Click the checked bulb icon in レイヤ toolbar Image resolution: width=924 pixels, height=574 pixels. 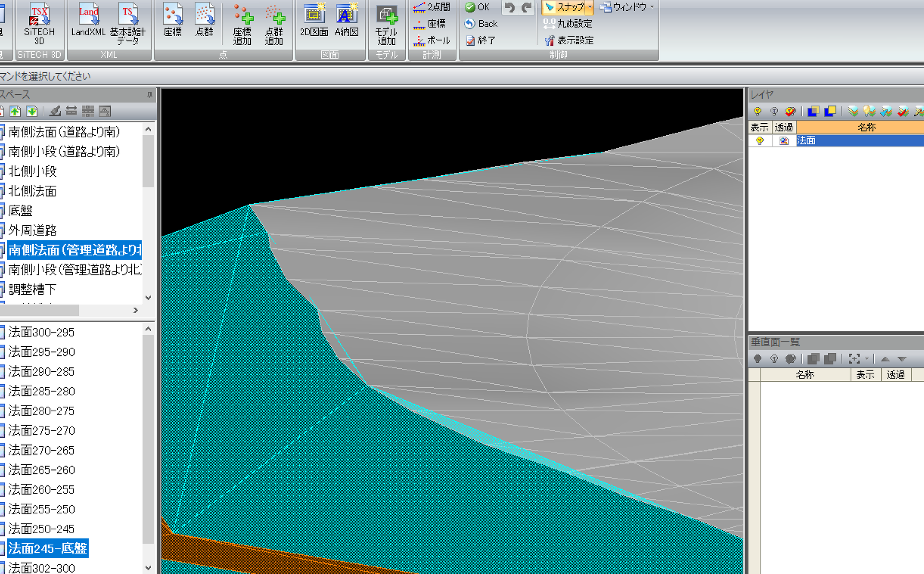click(790, 112)
